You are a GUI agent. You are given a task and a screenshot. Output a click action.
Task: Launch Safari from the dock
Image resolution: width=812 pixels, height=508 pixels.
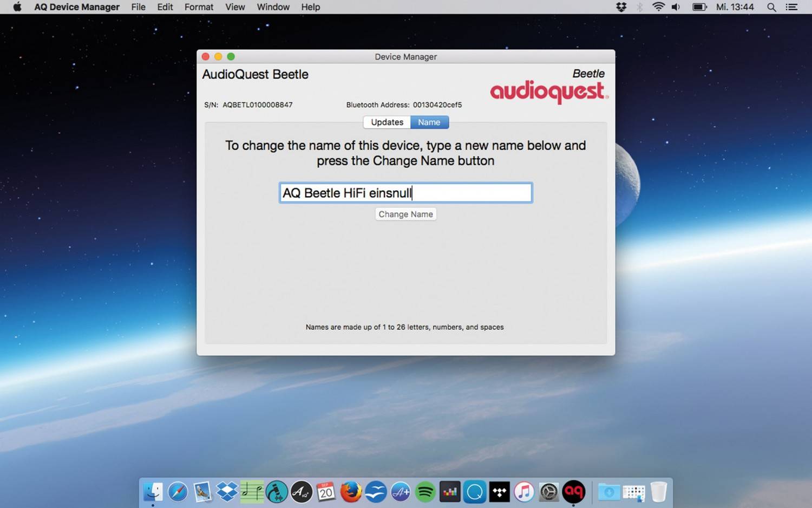178,492
